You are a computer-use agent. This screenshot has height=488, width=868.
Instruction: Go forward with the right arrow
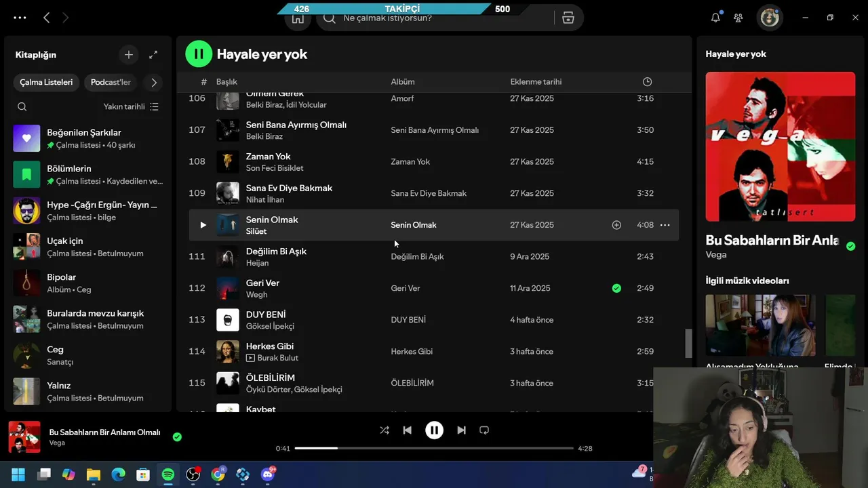(x=65, y=18)
